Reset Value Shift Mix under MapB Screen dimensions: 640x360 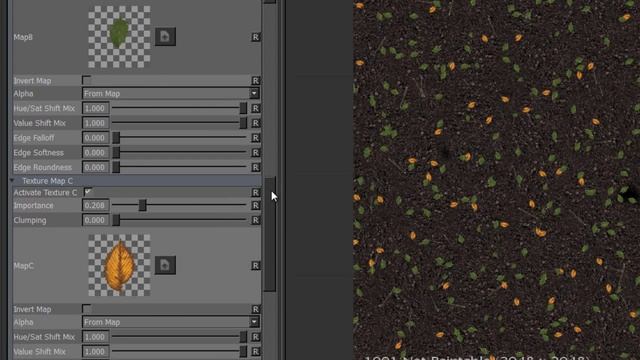coord(256,123)
